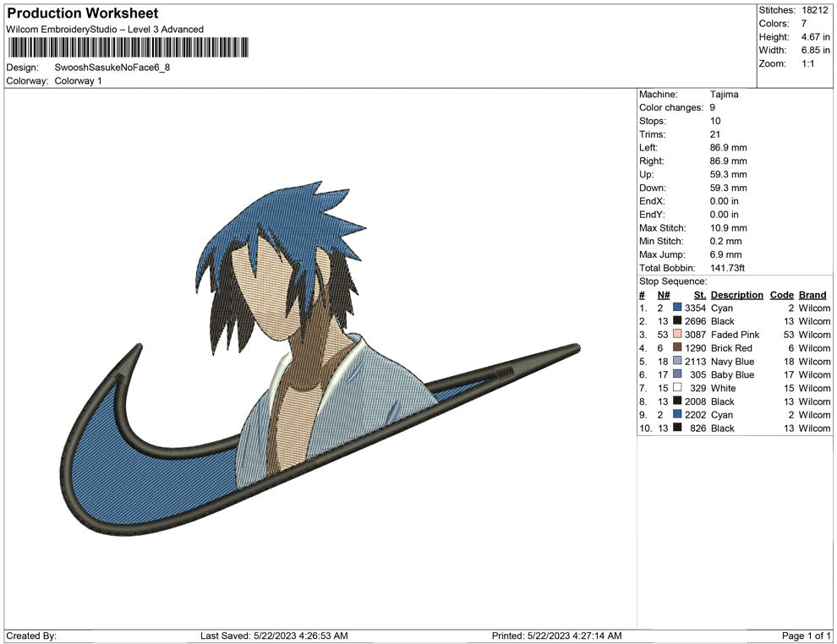
Task: Click the EndY value '0.00 in'
Action: pyautogui.click(x=725, y=215)
